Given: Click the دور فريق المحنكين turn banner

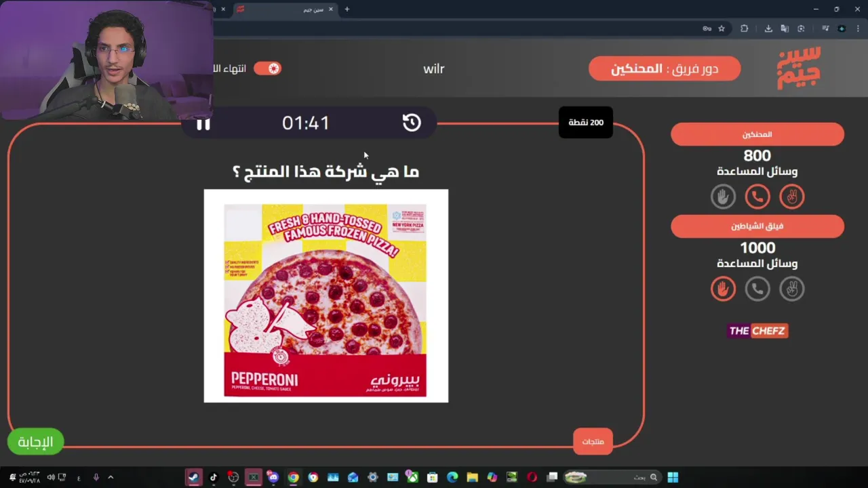Looking at the screenshot, I should pyautogui.click(x=665, y=68).
